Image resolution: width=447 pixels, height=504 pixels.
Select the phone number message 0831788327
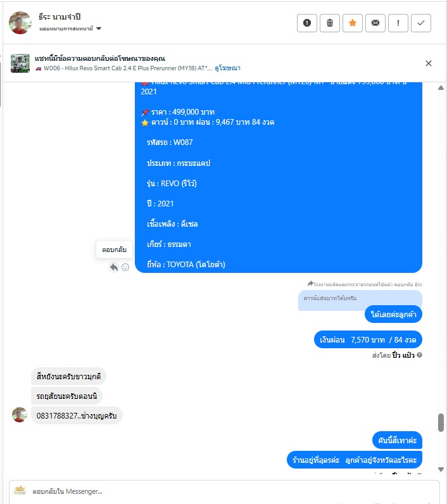(77, 415)
